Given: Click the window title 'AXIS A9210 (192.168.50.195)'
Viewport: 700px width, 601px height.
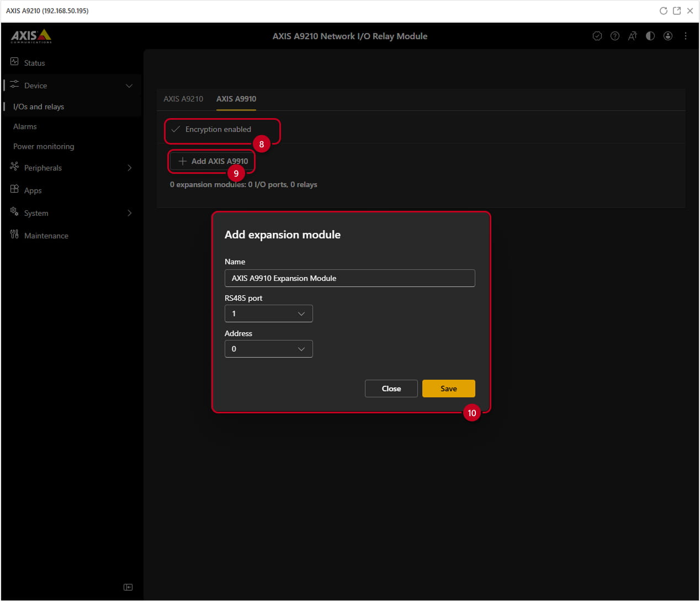Looking at the screenshot, I should pyautogui.click(x=47, y=10).
